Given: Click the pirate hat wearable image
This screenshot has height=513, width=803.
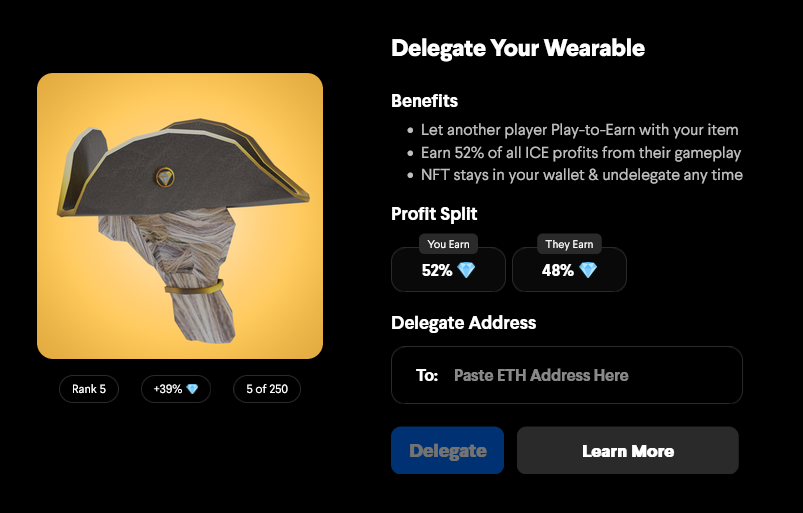Looking at the screenshot, I should point(180,216).
